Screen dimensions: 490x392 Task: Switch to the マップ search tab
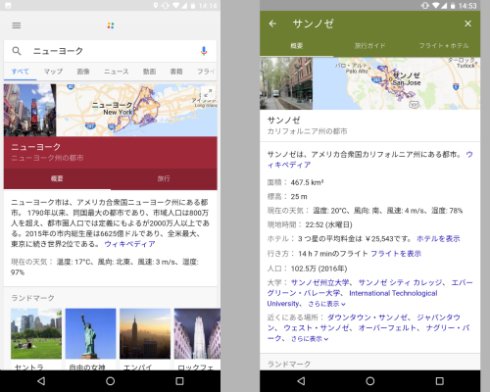pos(53,71)
